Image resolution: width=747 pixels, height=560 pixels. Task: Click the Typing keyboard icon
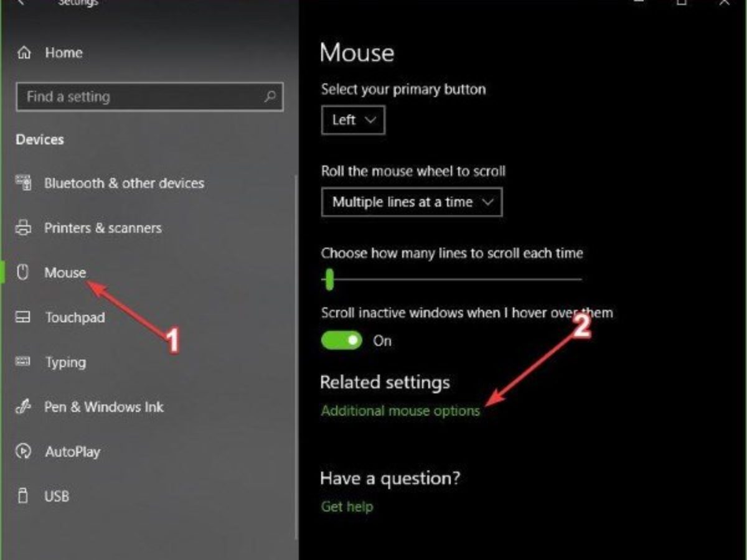23,362
